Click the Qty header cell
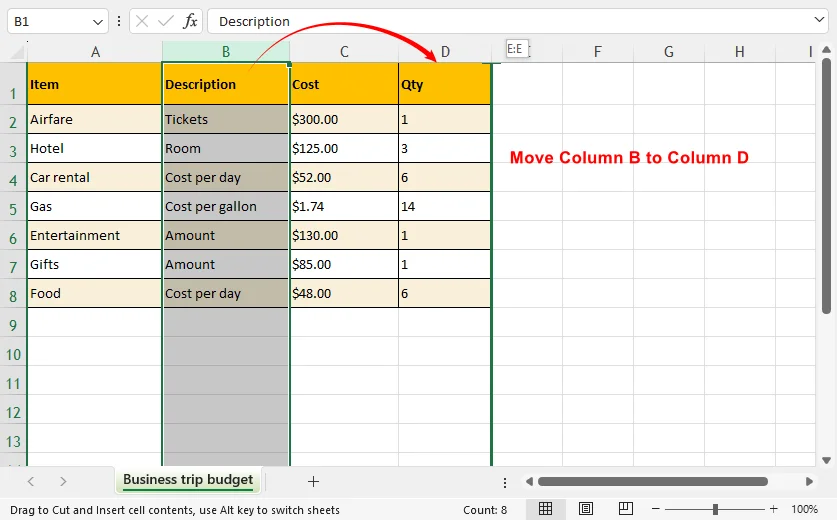This screenshot has height=520, width=837. coord(445,84)
